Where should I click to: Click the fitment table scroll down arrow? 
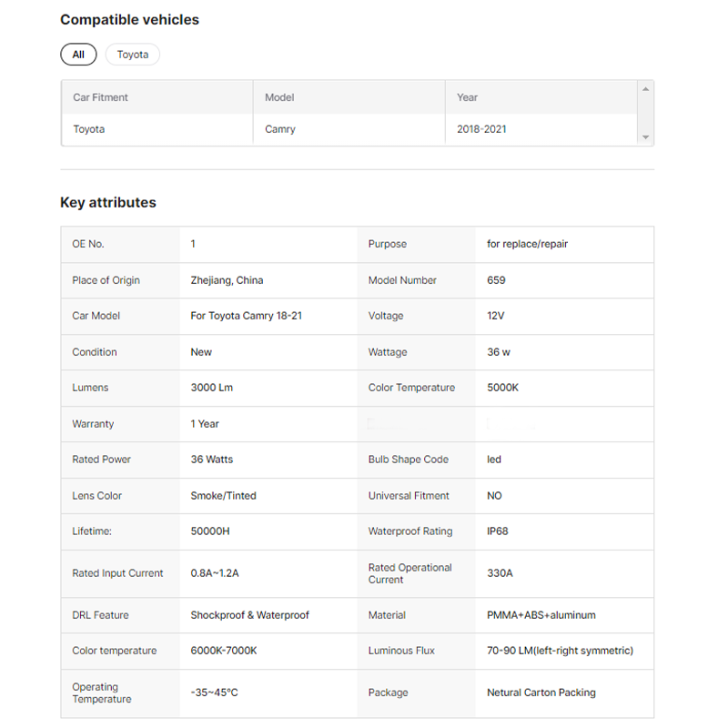(645, 137)
